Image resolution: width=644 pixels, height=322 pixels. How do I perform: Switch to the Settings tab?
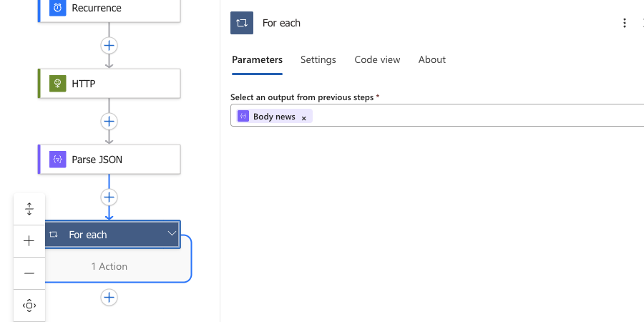(318, 59)
